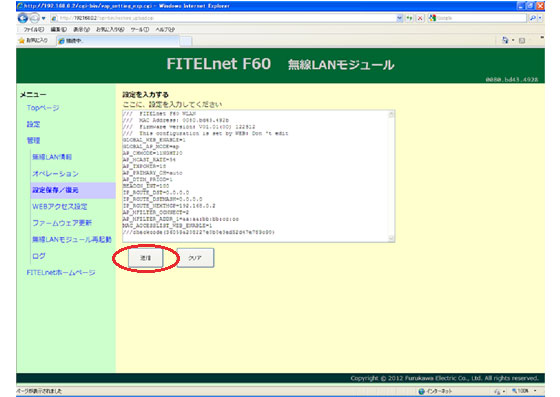This screenshot has width=560, height=397.
Task: Open the ファイル menu
Action: 34,29
